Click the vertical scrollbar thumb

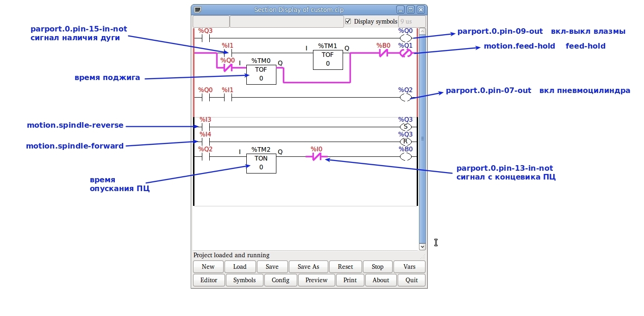pos(422,139)
